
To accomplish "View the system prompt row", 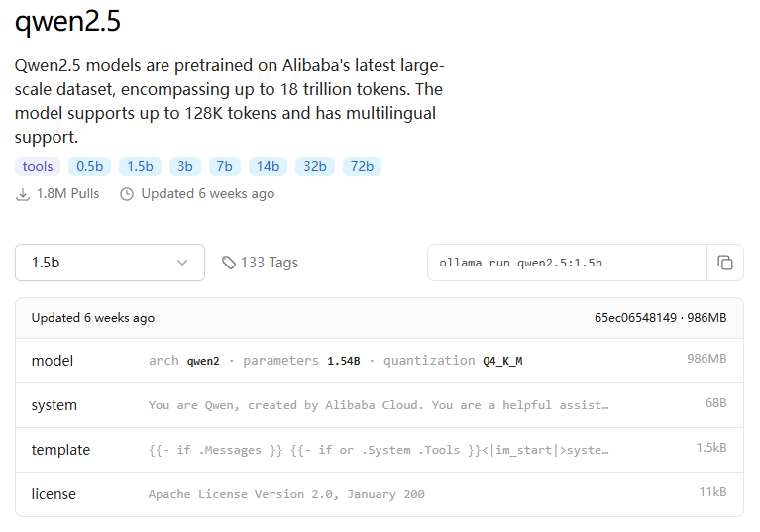I will (x=379, y=405).
